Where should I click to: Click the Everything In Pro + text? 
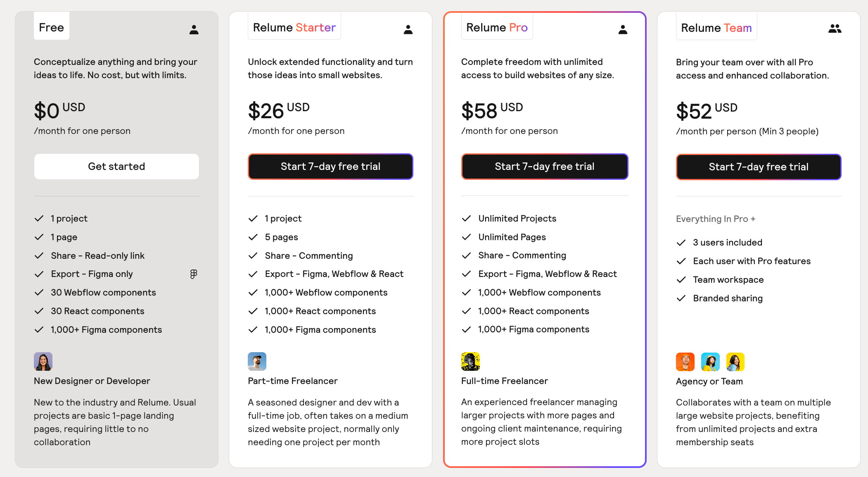click(716, 219)
